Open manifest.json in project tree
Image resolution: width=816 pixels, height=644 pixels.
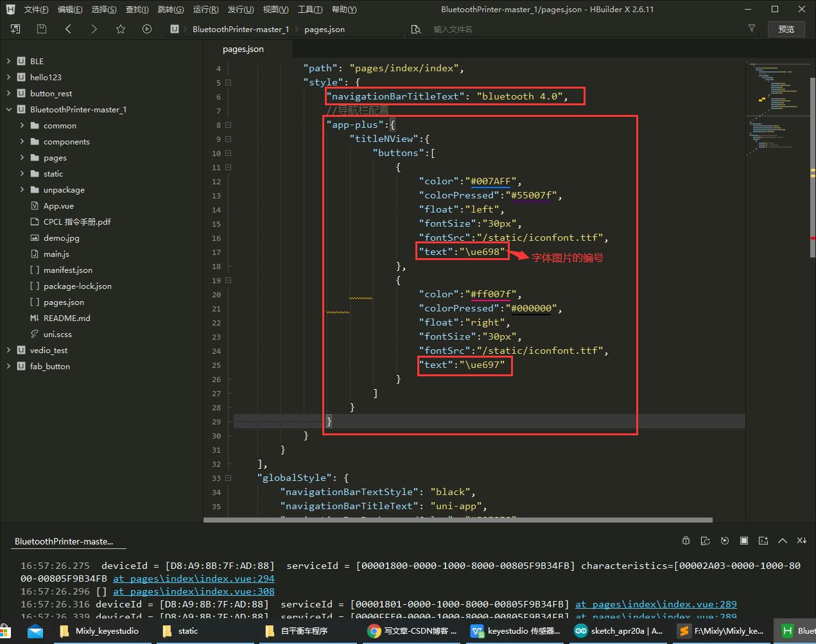point(67,270)
